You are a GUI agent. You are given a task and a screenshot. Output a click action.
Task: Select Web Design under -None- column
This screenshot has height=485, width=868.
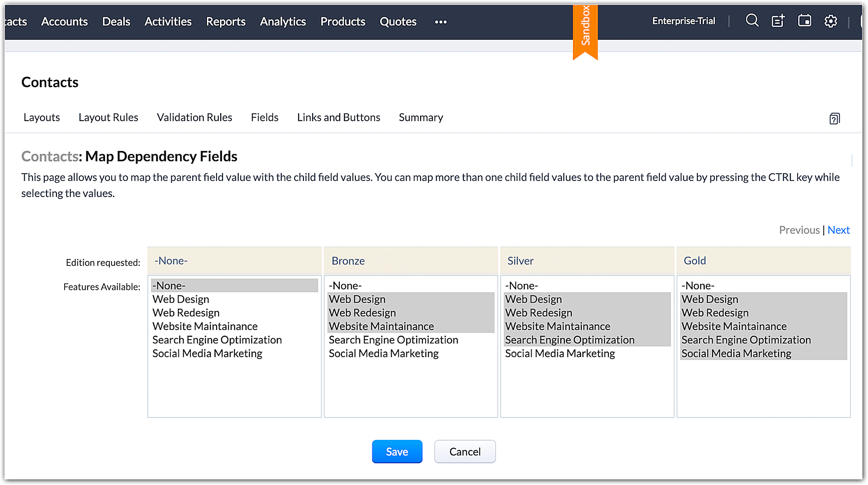(x=181, y=299)
